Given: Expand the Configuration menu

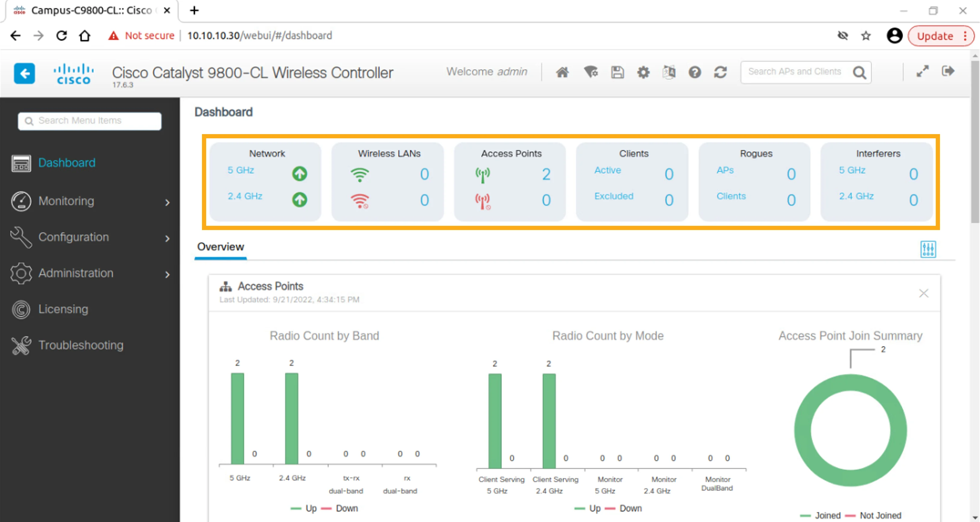Looking at the screenshot, I should pyautogui.click(x=90, y=237).
